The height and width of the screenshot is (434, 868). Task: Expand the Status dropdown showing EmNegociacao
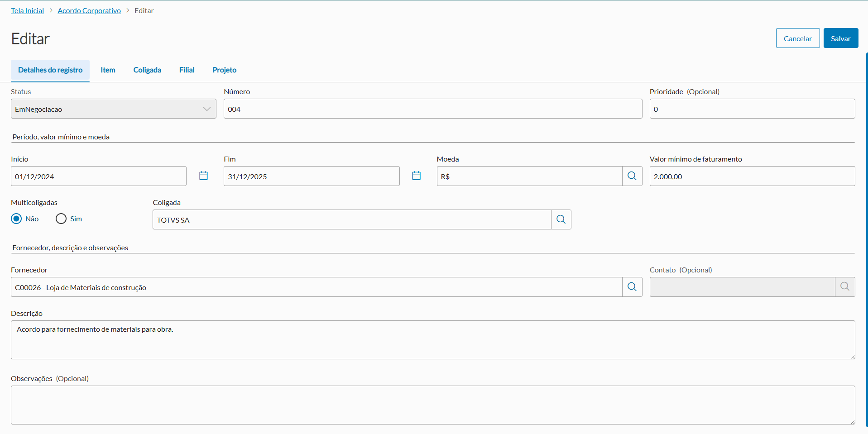113,109
